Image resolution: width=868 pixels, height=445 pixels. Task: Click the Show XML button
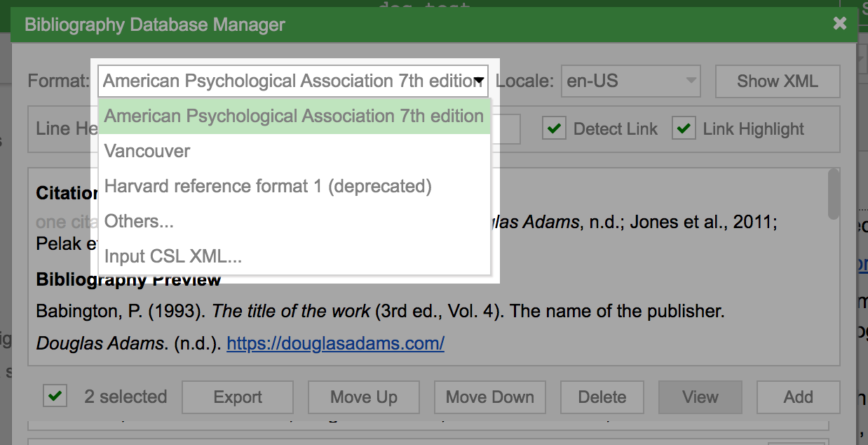[x=778, y=81]
